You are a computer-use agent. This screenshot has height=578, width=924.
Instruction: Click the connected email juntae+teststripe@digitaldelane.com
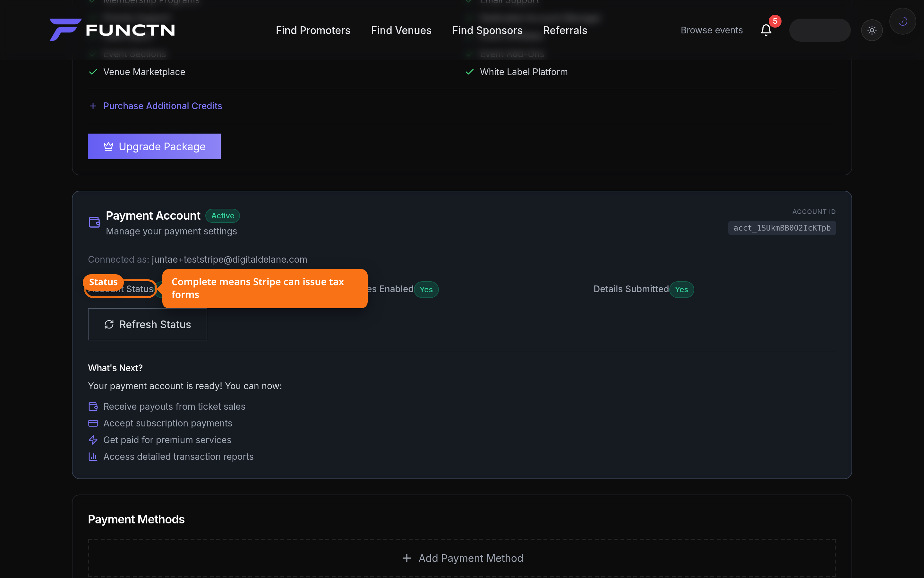[x=229, y=259]
